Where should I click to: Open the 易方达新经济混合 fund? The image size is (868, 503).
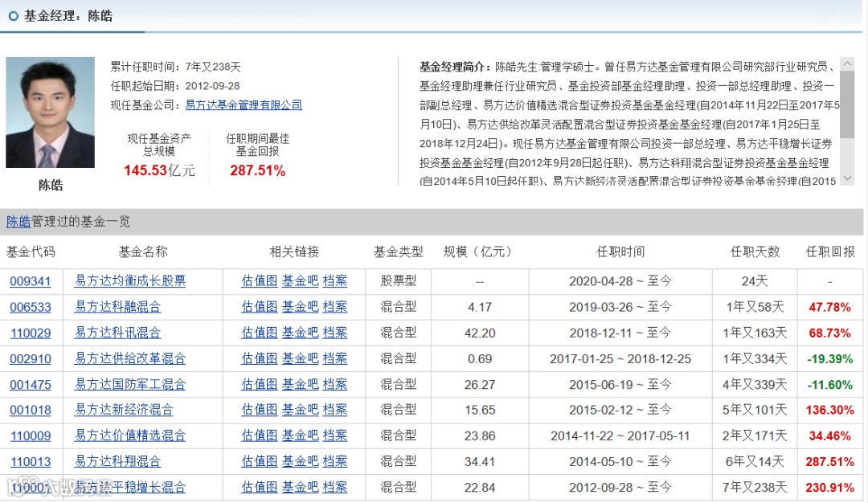pos(124,410)
